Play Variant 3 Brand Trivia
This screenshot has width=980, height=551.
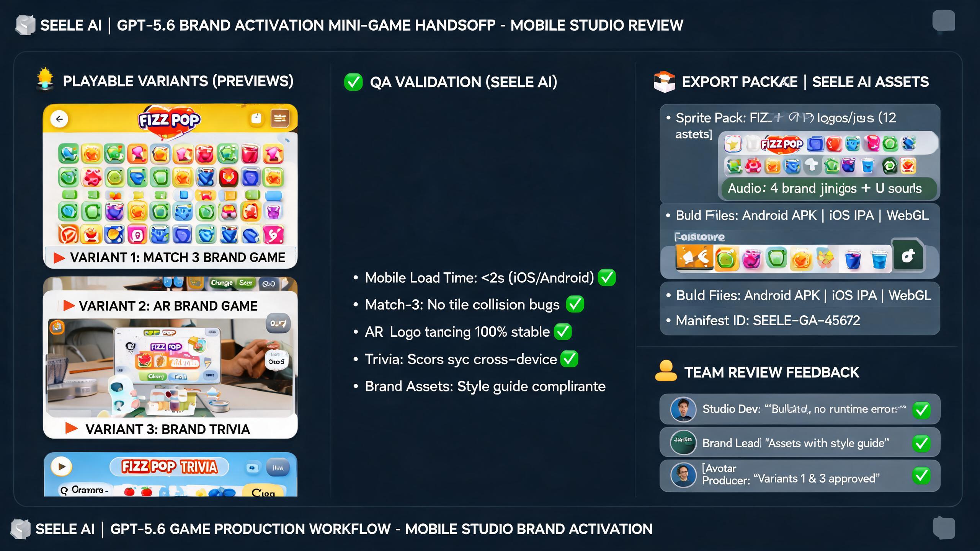tap(71, 428)
